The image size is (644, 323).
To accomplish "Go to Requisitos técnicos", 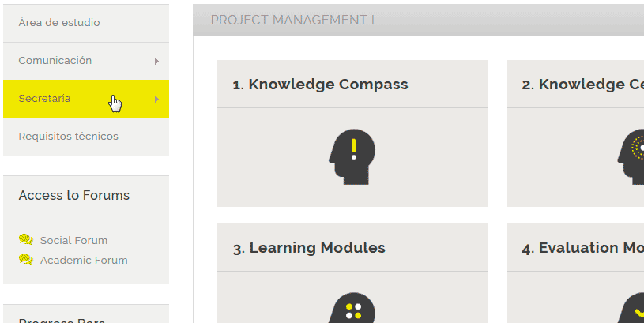I will point(69,137).
